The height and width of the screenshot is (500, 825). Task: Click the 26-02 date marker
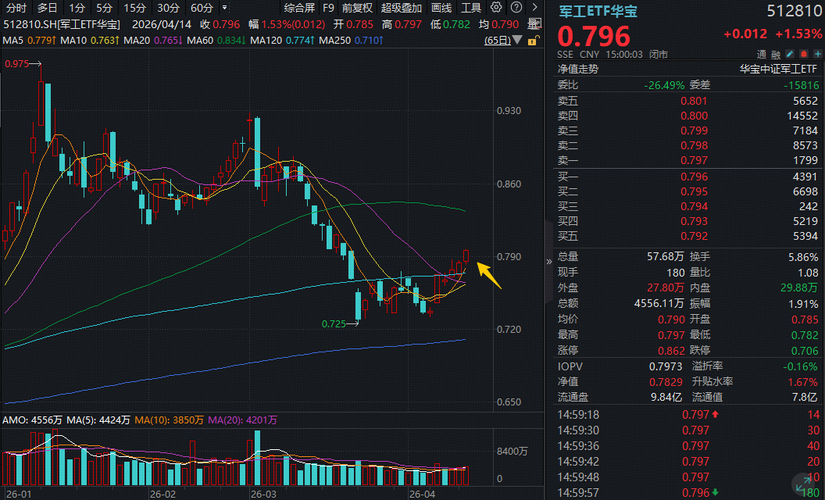pos(163,494)
